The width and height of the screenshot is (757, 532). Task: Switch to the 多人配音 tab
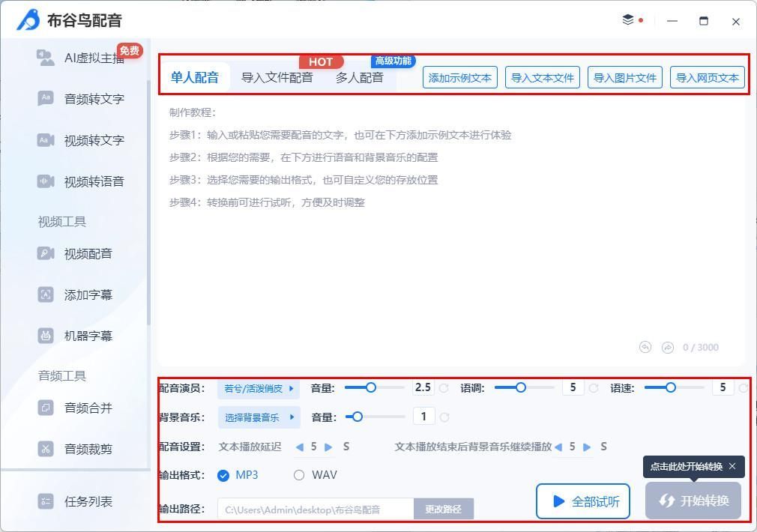point(360,77)
